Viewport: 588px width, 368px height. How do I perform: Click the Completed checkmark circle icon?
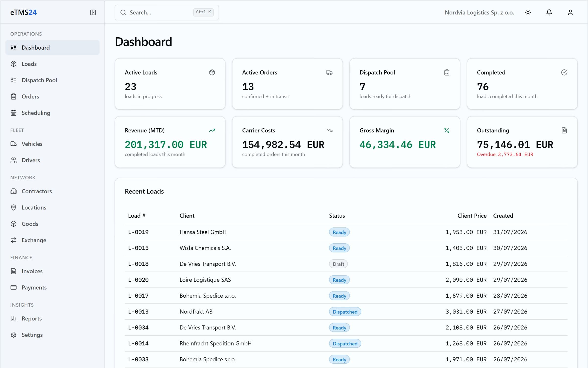click(564, 72)
